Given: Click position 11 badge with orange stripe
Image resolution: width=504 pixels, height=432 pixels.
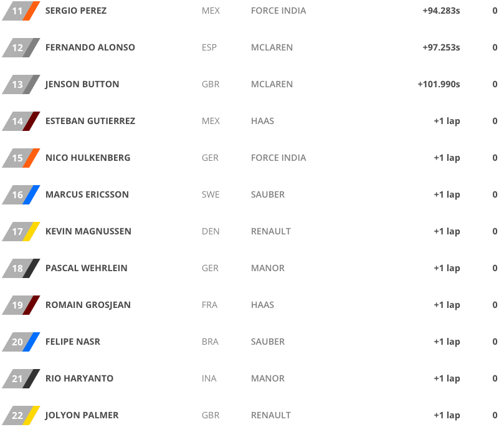Looking at the screenshot, I should tap(21, 11).
